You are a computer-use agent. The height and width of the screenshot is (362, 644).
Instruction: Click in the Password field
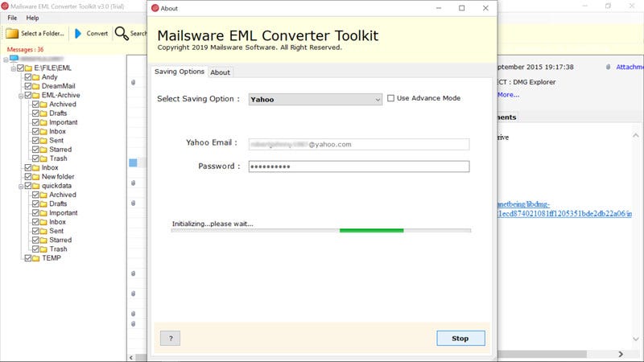[358, 167]
